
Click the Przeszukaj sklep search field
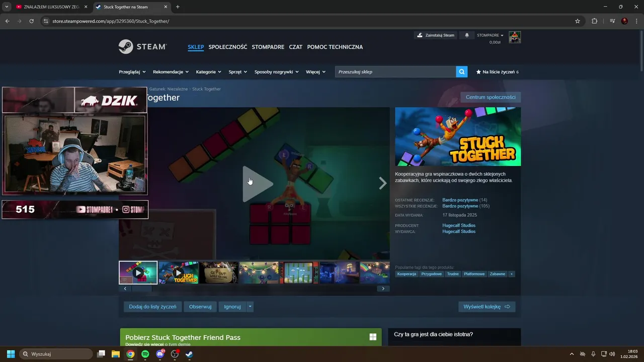pyautogui.click(x=395, y=72)
